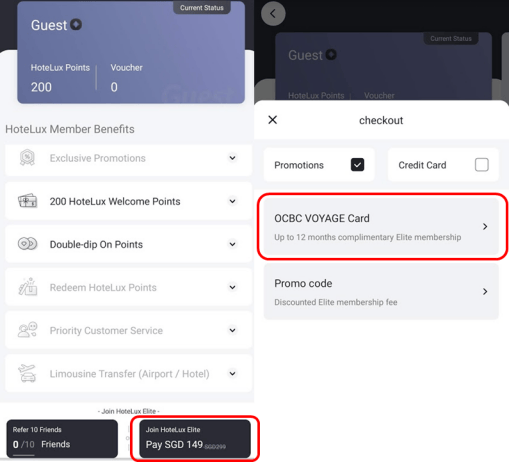Expand Limousine Transfer benefit chevron
Screen dimensions: 509x462
click(x=232, y=373)
